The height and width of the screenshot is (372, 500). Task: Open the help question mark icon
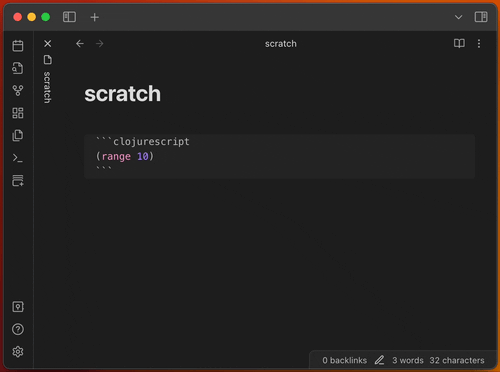(x=18, y=329)
